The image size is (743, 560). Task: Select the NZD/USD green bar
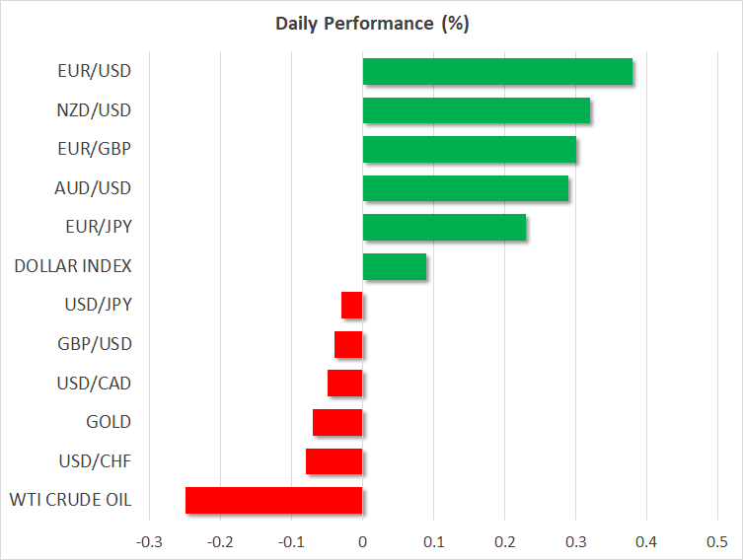tap(477, 110)
